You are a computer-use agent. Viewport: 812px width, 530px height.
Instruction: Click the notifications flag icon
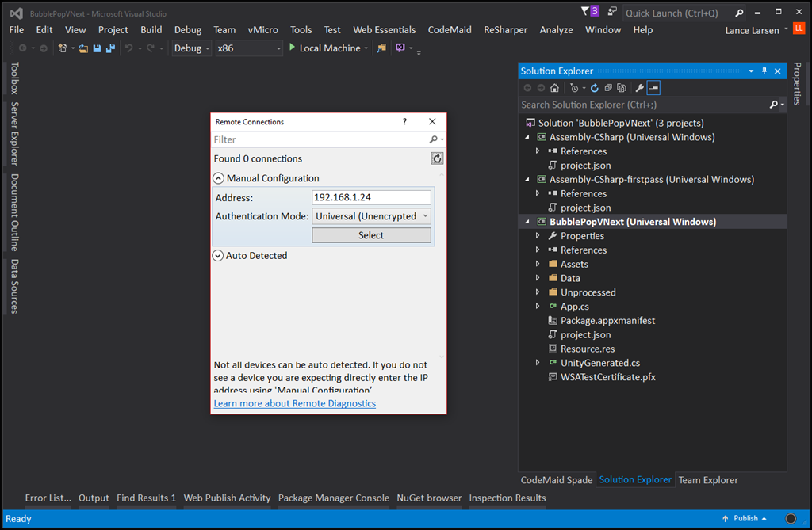[584, 11]
